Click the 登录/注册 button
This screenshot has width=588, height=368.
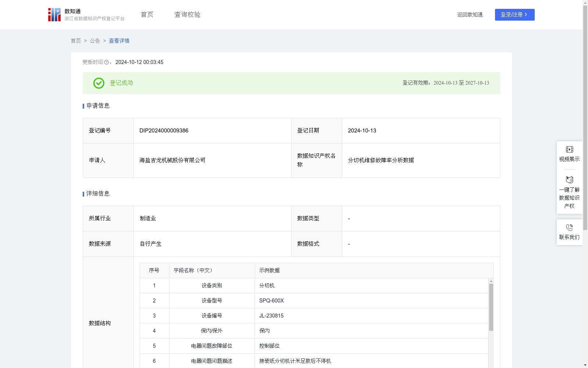pos(514,15)
